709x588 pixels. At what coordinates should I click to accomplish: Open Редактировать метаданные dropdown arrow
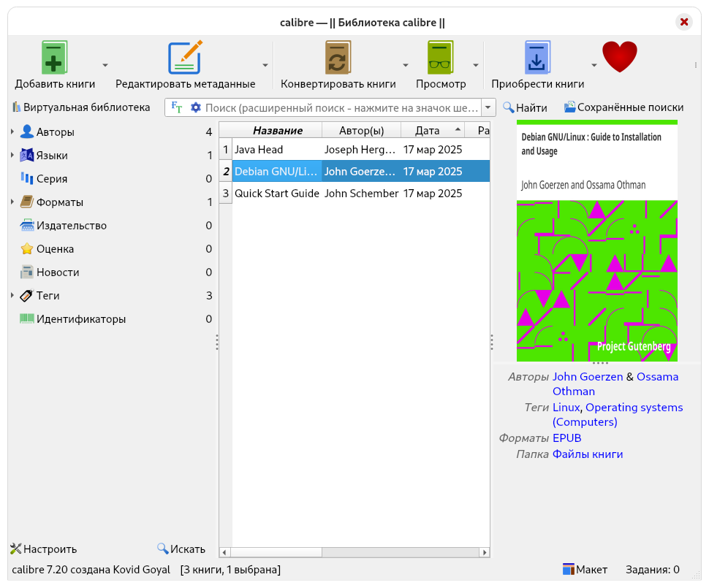265,65
